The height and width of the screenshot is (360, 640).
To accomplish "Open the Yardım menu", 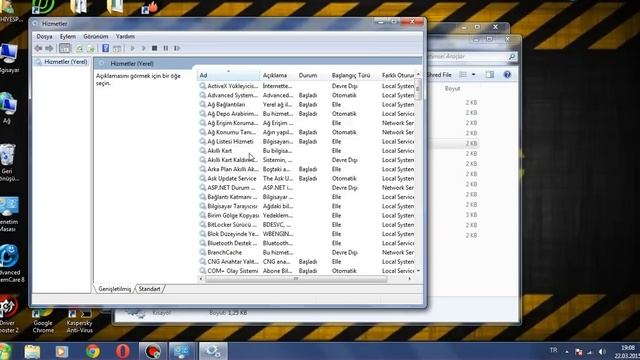I will point(125,36).
